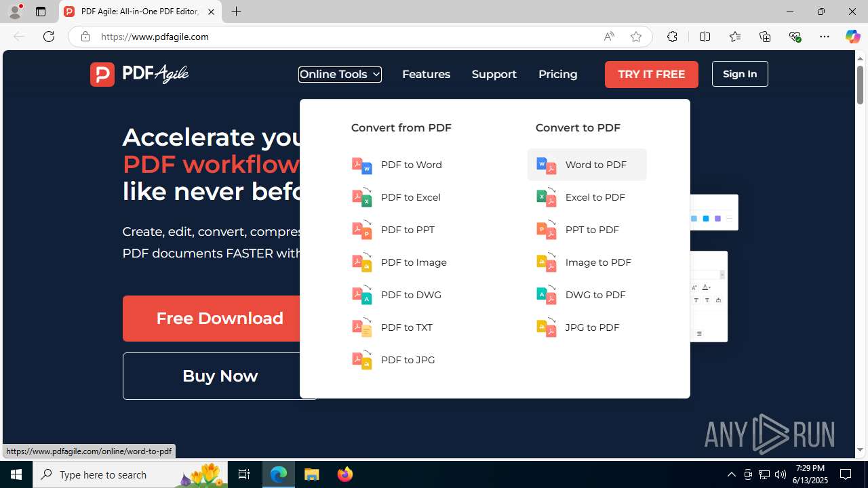Viewport: 868px width, 488px height.
Task: Click the PDF to Word file icon
Action: coord(362,165)
